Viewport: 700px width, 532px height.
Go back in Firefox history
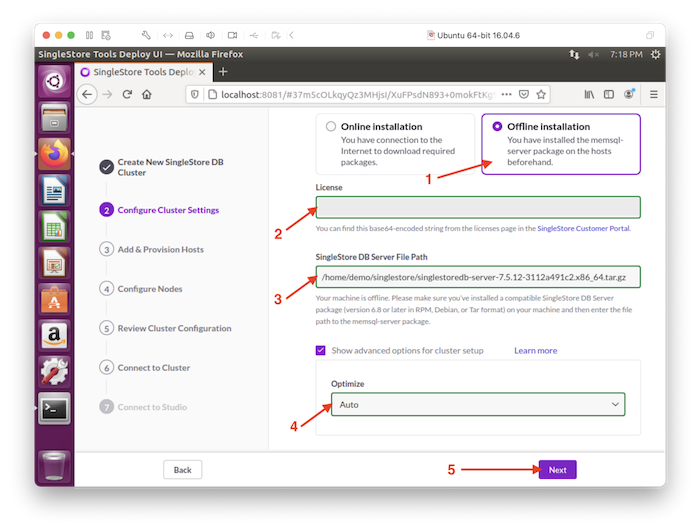pyautogui.click(x=87, y=95)
